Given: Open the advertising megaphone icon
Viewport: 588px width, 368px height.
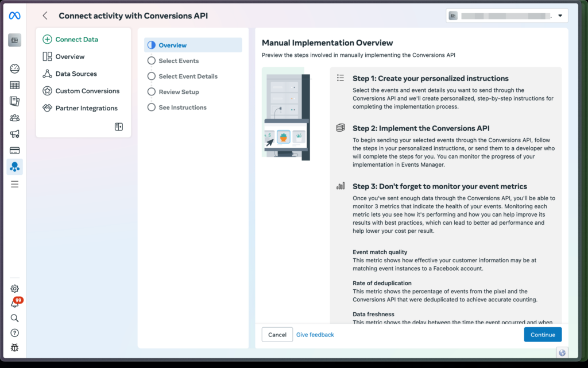Looking at the screenshot, I should [14, 134].
